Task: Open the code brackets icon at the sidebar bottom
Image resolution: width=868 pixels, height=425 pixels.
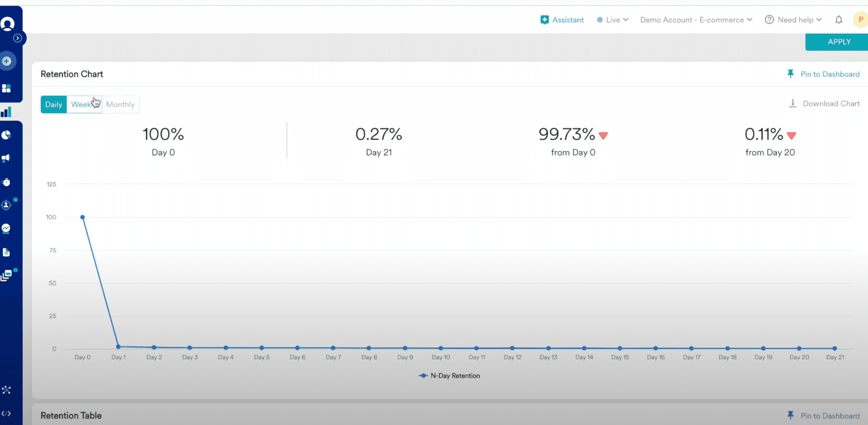Action: coord(6,413)
